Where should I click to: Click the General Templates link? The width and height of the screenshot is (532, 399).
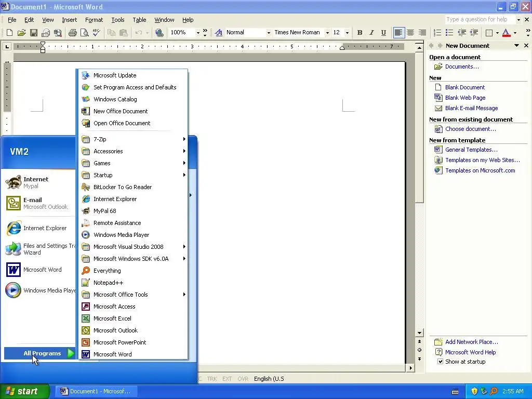(x=471, y=150)
